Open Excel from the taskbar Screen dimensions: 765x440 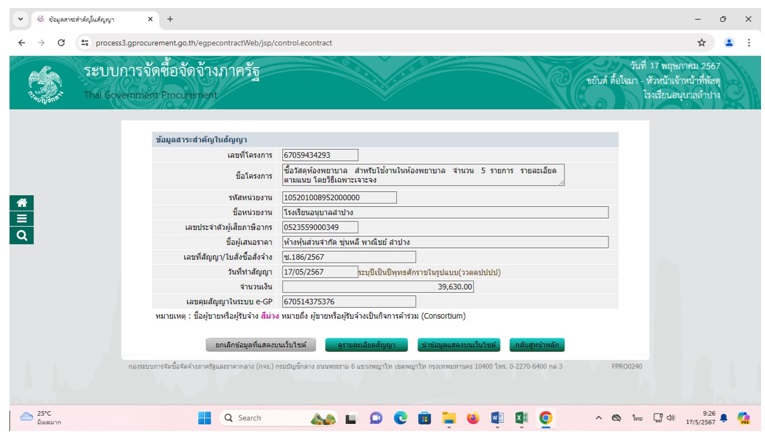click(x=521, y=418)
